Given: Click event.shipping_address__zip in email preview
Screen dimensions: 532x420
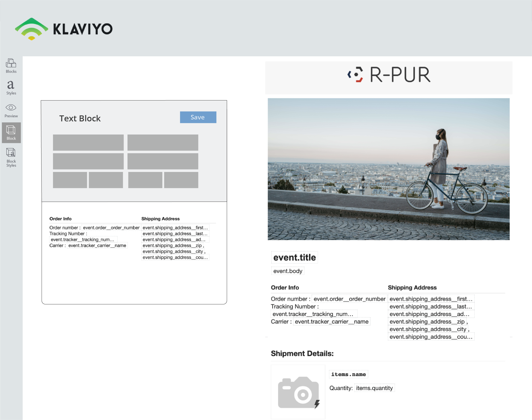Looking at the screenshot, I should [427, 322].
